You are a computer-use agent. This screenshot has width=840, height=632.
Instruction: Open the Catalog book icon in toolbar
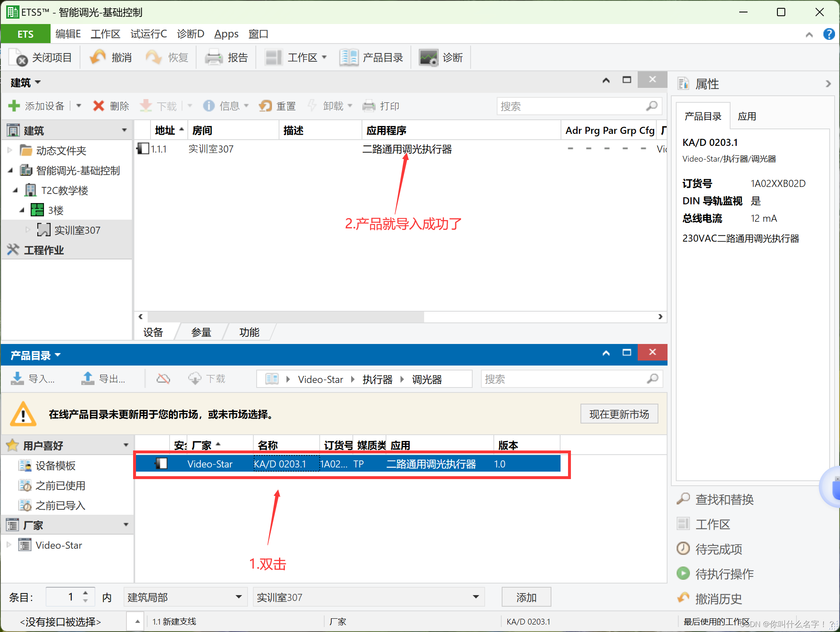tap(348, 57)
